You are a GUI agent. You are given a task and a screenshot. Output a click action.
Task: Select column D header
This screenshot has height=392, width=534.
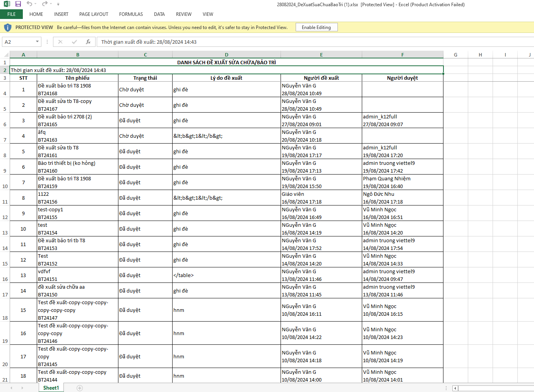point(226,55)
